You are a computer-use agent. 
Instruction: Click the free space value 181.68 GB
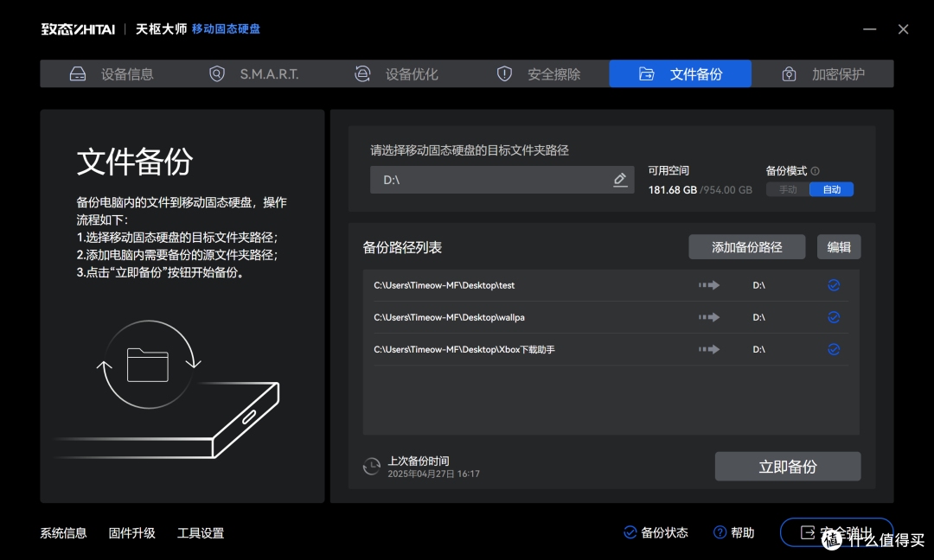pos(673,190)
